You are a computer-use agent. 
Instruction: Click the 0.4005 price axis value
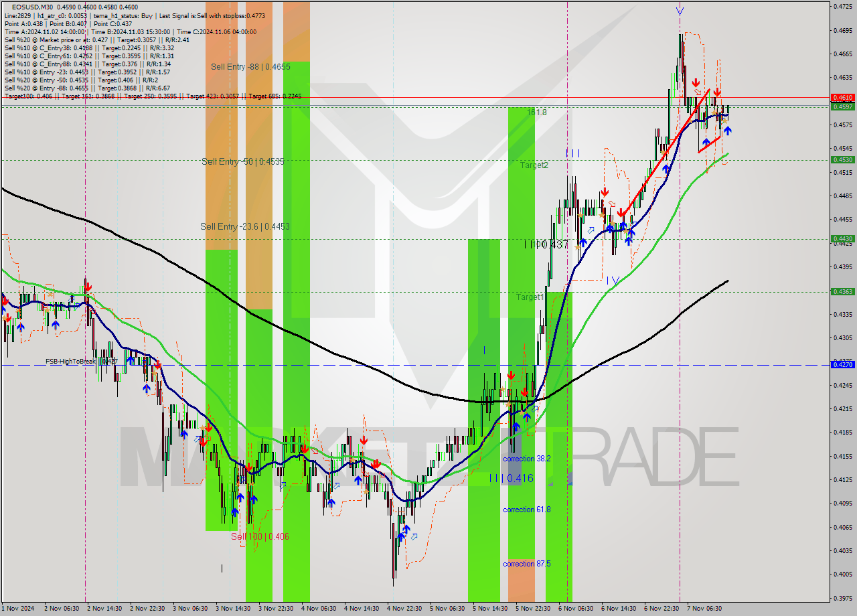842,574
